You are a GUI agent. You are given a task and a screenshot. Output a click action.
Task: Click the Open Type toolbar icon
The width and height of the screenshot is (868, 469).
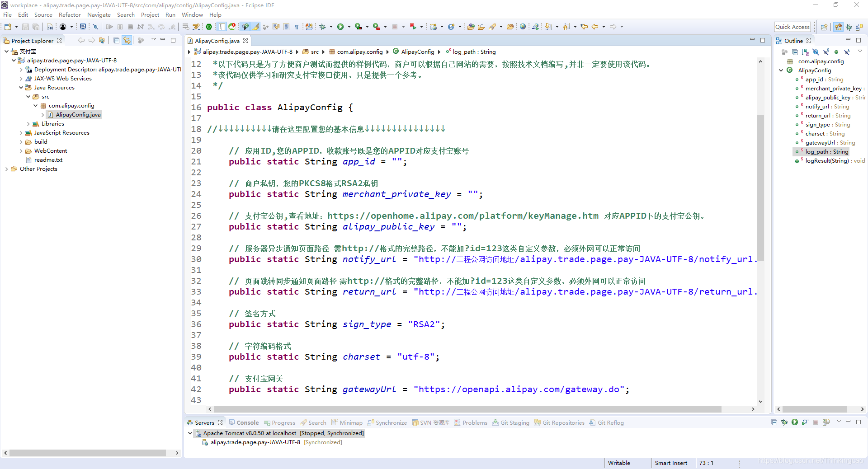click(471, 27)
